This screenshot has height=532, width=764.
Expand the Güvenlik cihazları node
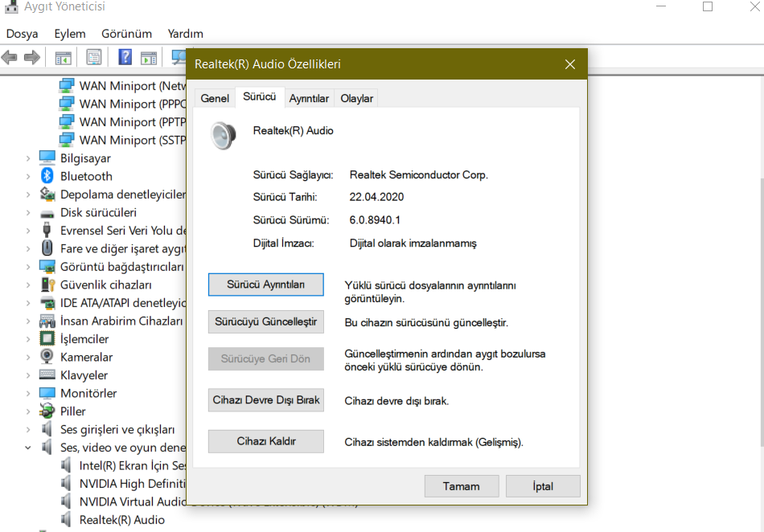(28, 284)
